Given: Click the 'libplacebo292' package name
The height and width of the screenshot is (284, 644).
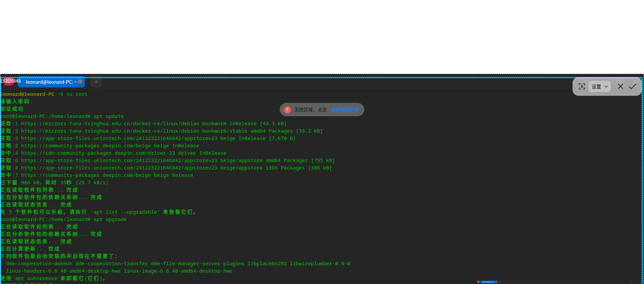Looking at the screenshot, I should 267,264.
